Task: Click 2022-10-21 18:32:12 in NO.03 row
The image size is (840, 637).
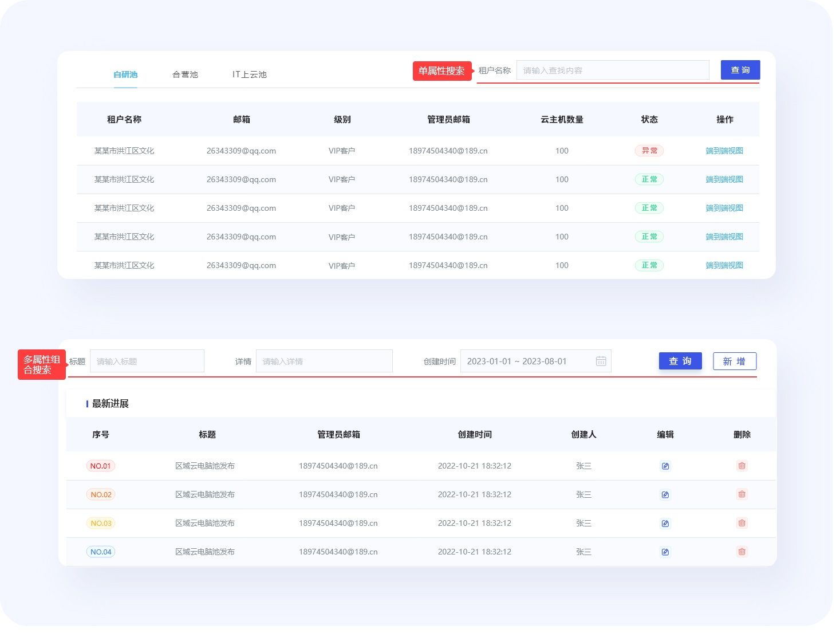Action: pos(475,523)
